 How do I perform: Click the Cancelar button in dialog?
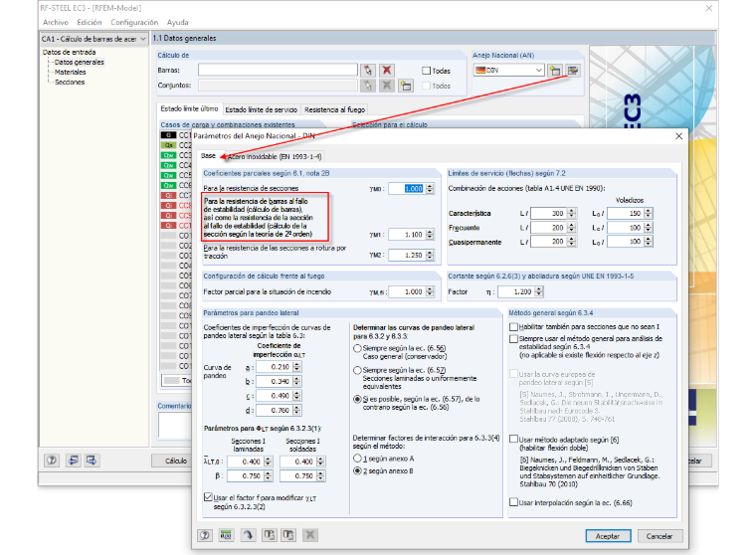pos(660,536)
